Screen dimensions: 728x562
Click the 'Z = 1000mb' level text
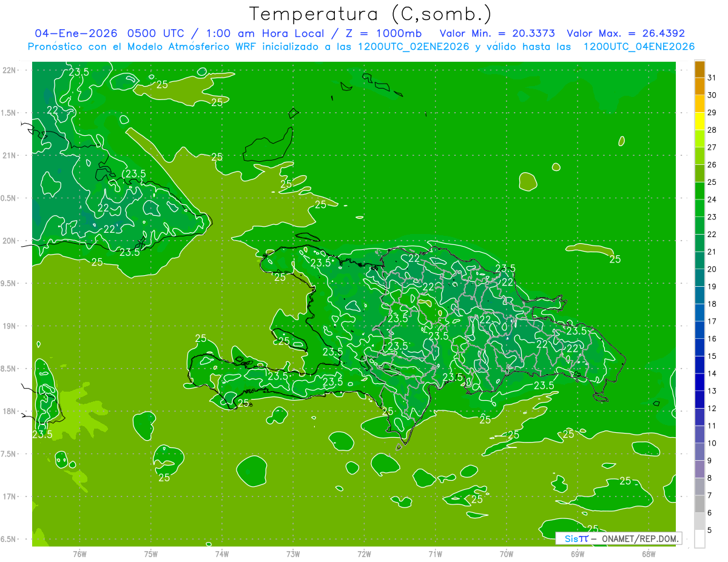tap(383, 33)
